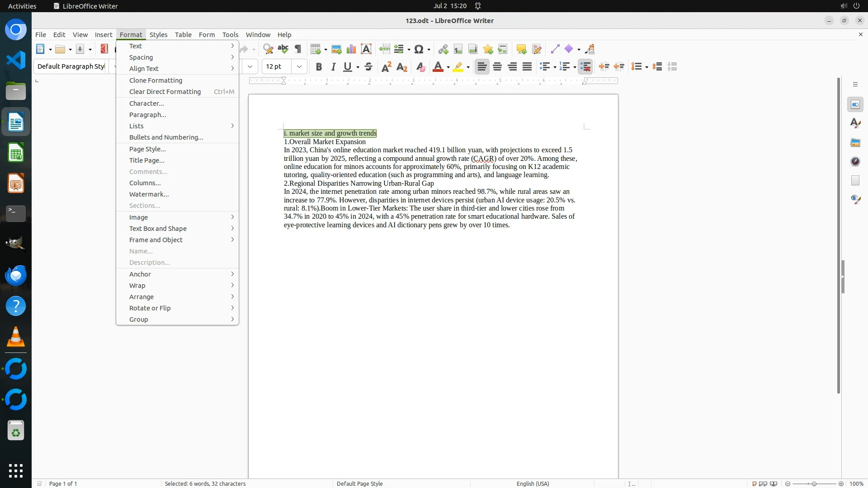Click the Clear Direct Formatting toolbar icon
This screenshot has width=868, height=488.
[x=420, y=67]
